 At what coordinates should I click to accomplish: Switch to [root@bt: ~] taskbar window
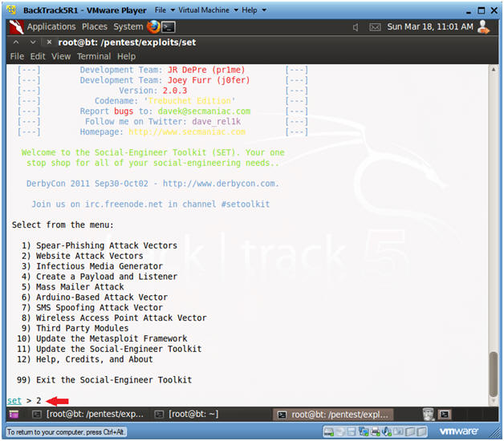point(186,415)
